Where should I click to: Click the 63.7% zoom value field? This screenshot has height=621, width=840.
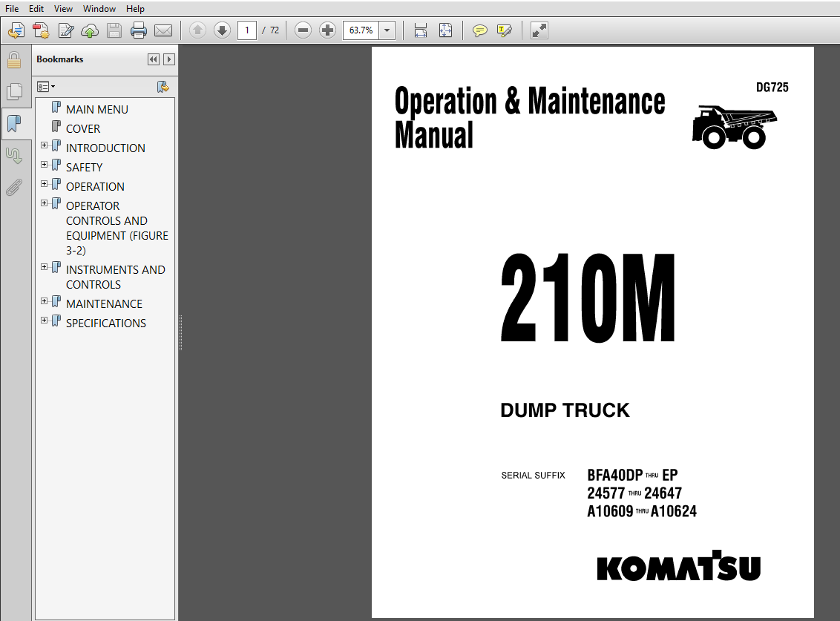click(361, 30)
